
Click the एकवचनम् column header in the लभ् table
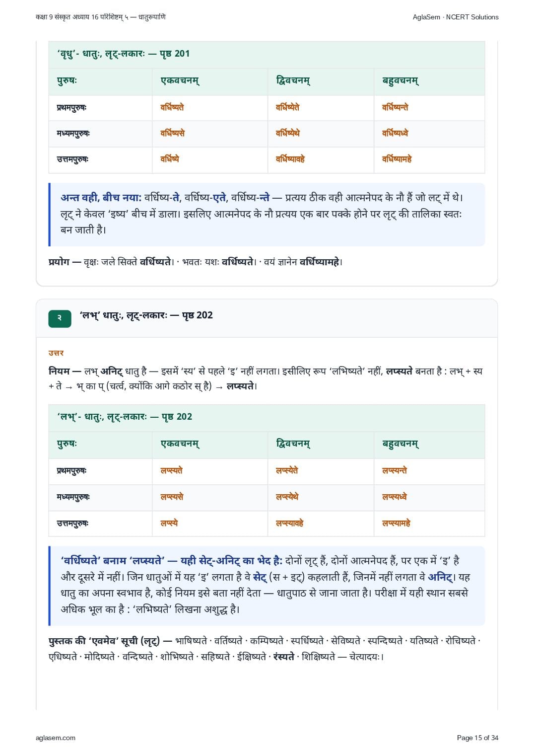[x=180, y=444]
